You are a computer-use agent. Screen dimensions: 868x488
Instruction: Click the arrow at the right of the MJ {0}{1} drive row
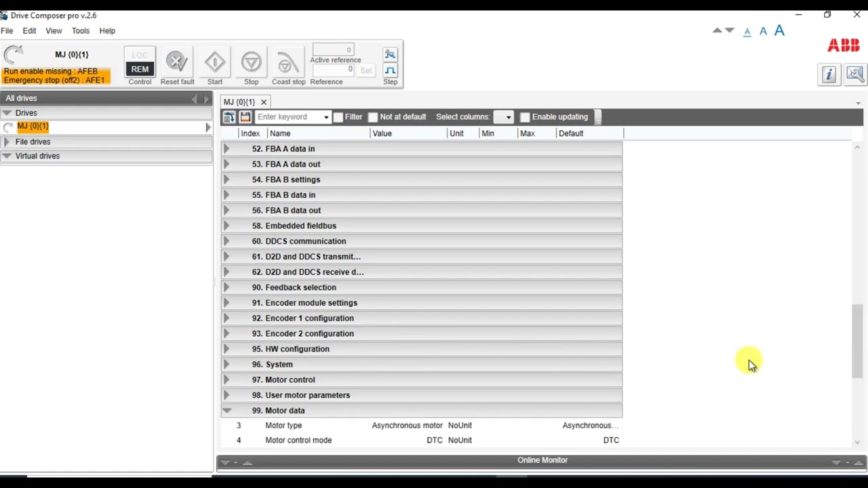tap(208, 127)
